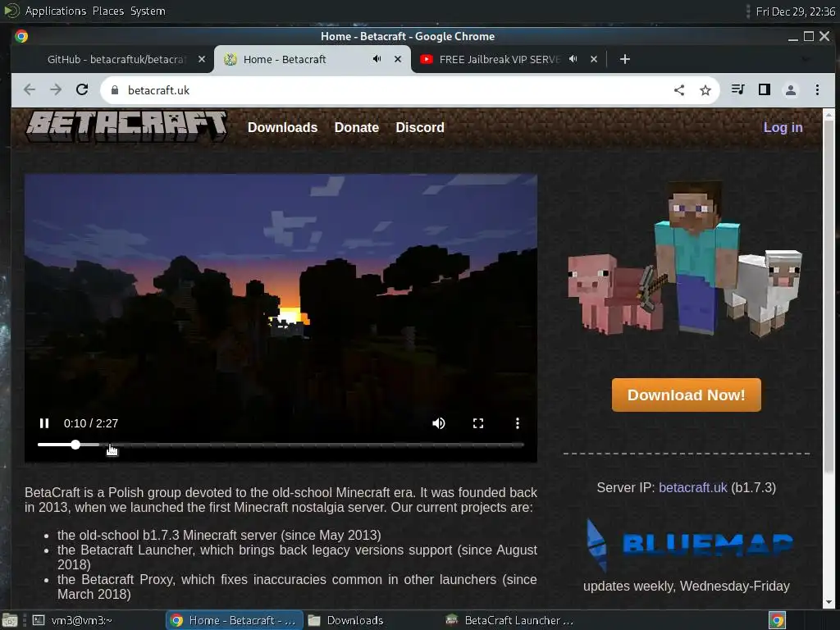Enter video fullscreen mode
Screen dimensions: 840x630
pos(478,423)
